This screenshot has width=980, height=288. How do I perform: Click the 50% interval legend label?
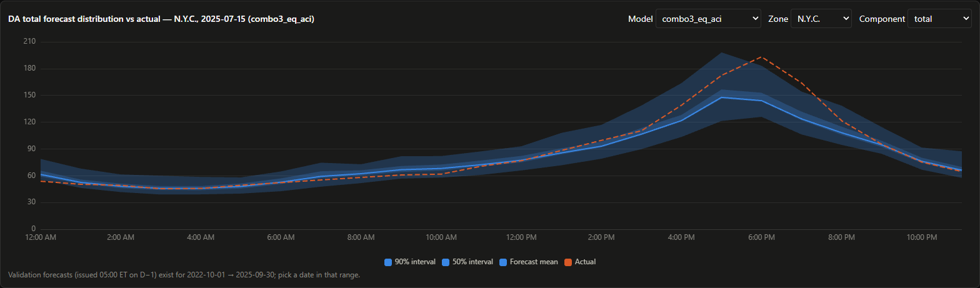point(472,262)
